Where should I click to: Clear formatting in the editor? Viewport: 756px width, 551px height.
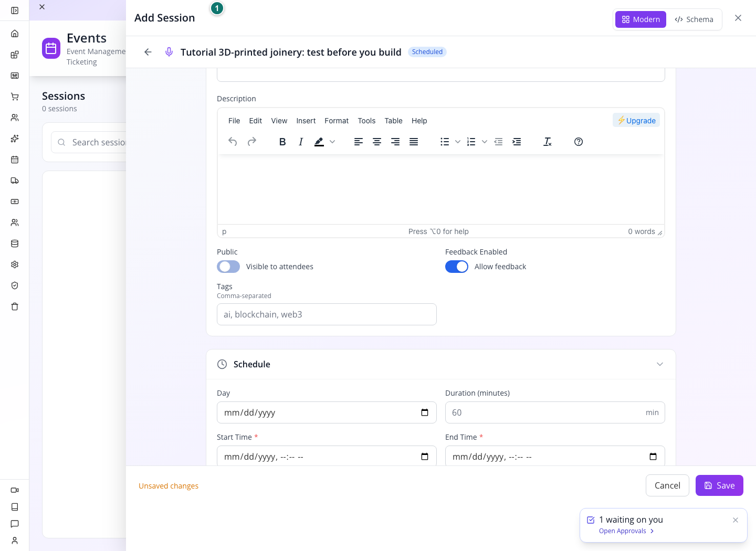pyautogui.click(x=548, y=142)
